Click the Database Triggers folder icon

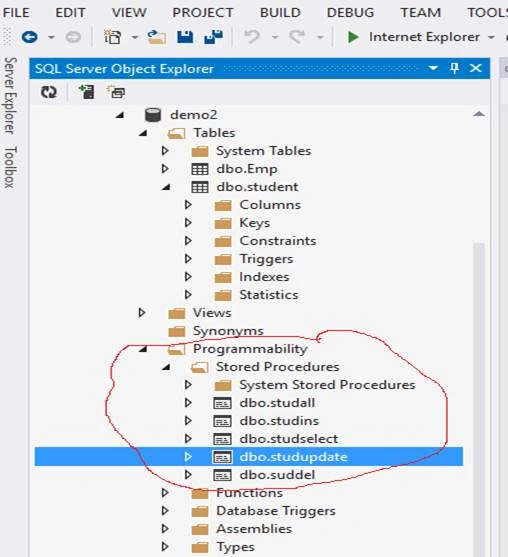point(200,512)
